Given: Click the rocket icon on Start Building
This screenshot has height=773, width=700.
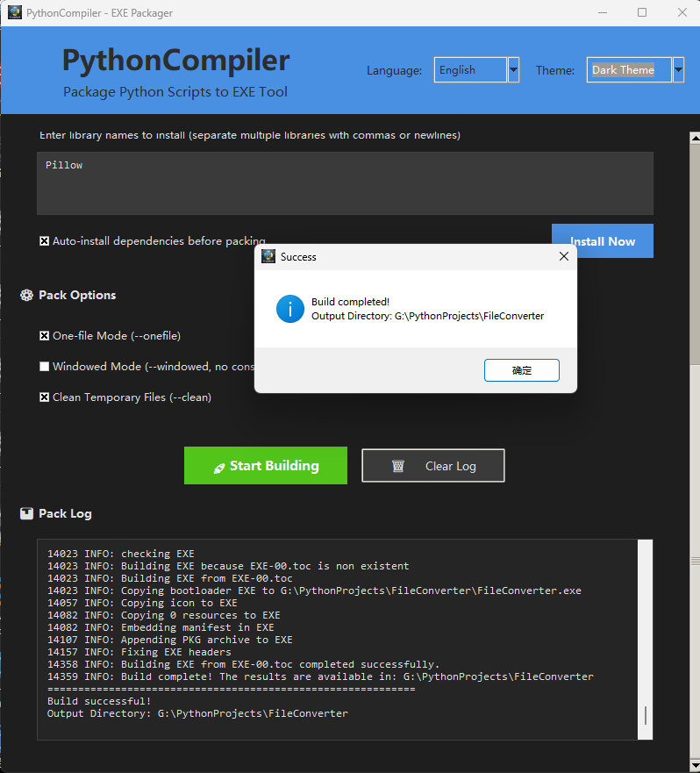Looking at the screenshot, I should pos(219,467).
